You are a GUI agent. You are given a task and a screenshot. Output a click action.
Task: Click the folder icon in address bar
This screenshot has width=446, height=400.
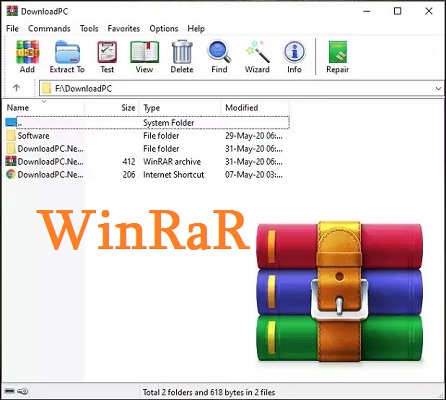47,88
